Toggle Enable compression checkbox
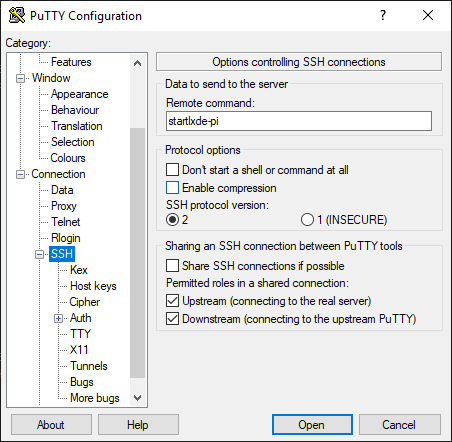The height and width of the screenshot is (442, 452). tap(172, 188)
